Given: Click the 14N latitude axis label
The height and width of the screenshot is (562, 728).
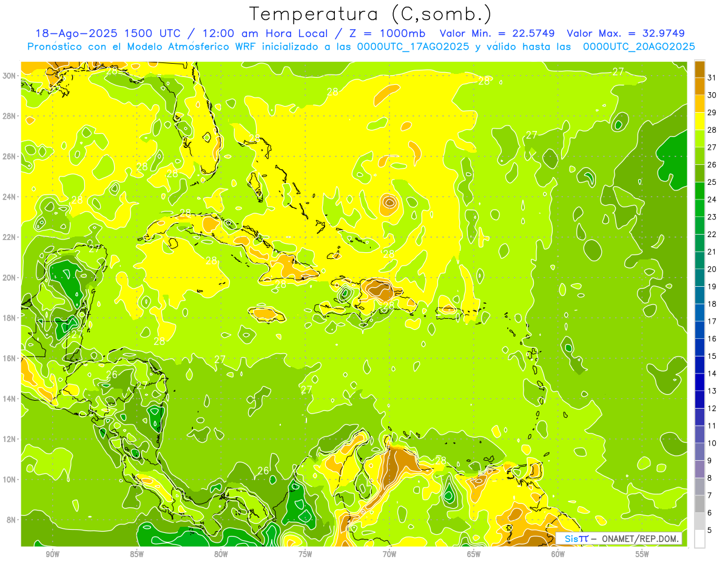Looking at the screenshot, I should [8, 398].
